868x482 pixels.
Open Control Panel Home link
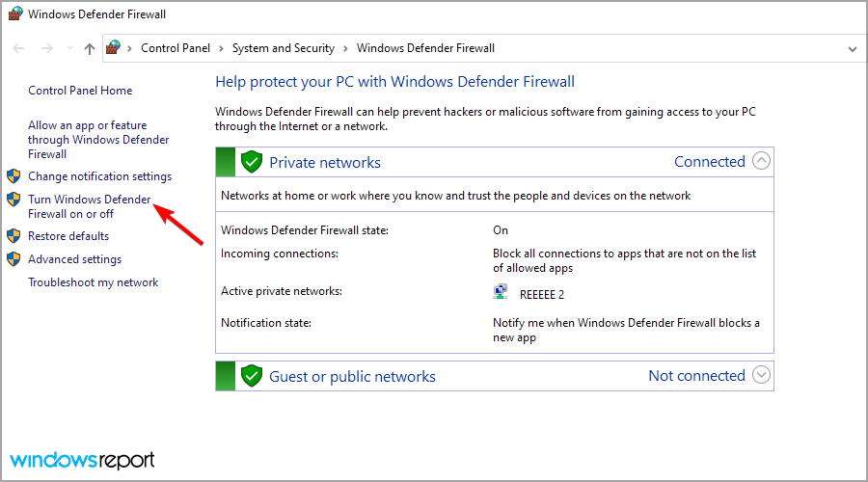click(x=80, y=91)
